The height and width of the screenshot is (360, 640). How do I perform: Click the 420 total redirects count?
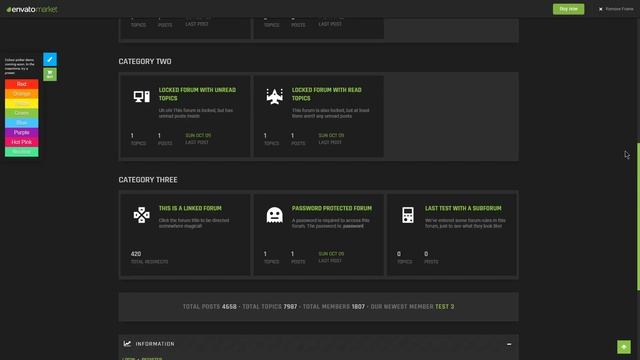click(136, 253)
